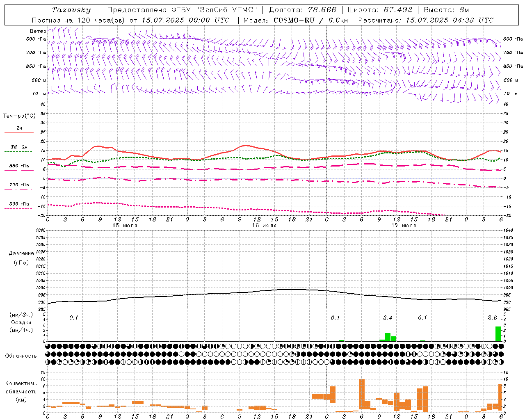Viewport: 525px width, 420px height.
Task: Click "850 гПа" in the temperature legend
Action: (19, 166)
